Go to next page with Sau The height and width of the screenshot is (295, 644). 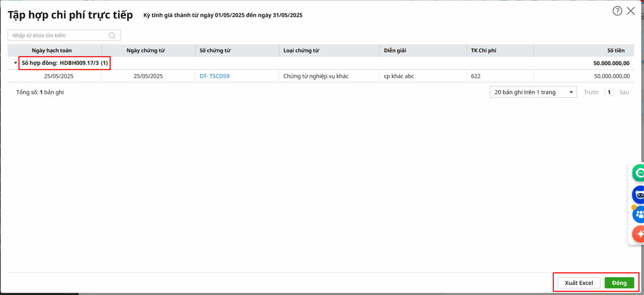point(624,92)
